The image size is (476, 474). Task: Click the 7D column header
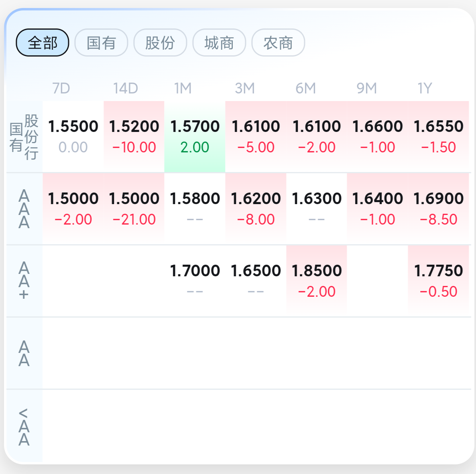pyautogui.click(x=61, y=88)
